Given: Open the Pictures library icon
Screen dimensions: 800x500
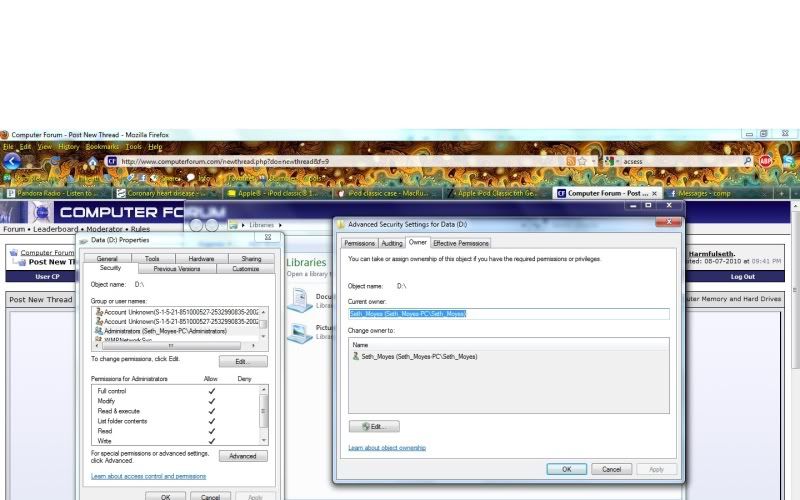Looking at the screenshot, I should (x=300, y=331).
